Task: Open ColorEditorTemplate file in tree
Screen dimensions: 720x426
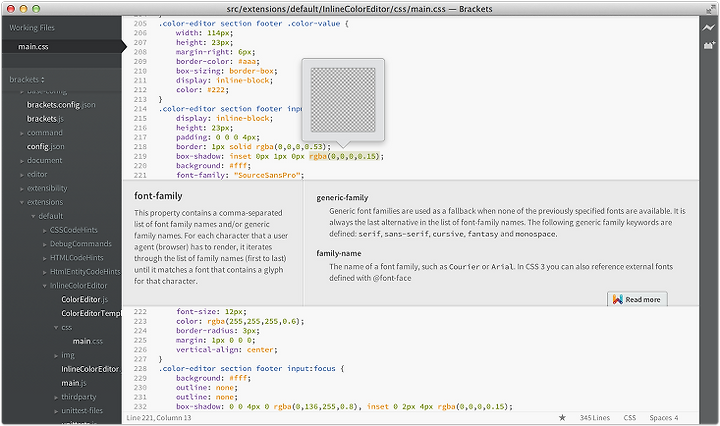Action: tap(91, 313)
